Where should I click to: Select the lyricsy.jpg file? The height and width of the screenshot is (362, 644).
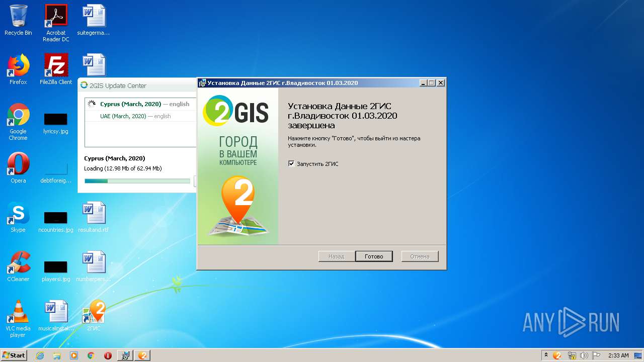coord(56,124)
